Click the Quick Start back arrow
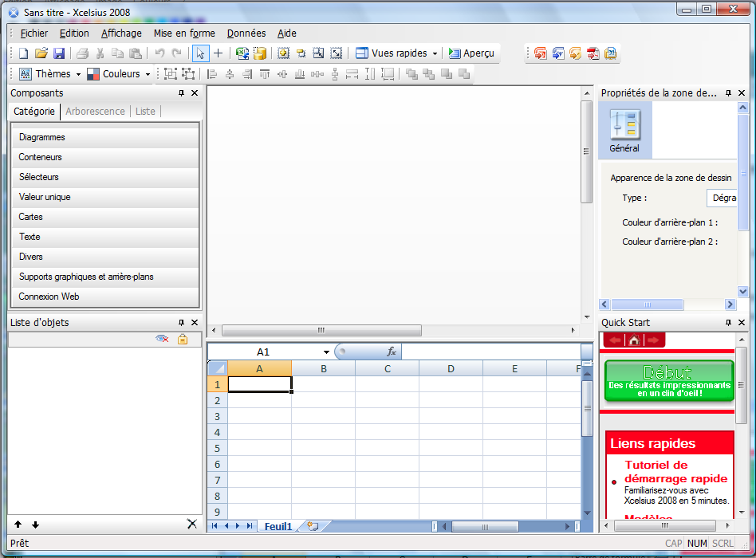756x558 pixels. 615,340
